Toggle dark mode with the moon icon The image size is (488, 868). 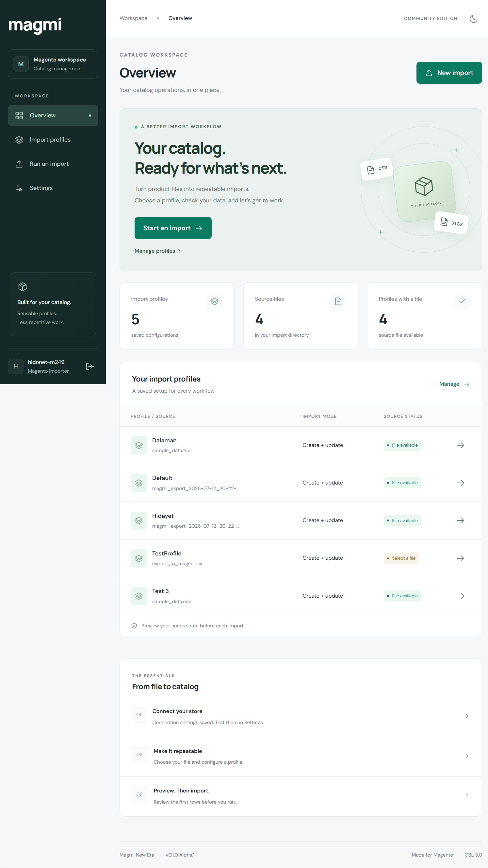(x=473, y=19)
